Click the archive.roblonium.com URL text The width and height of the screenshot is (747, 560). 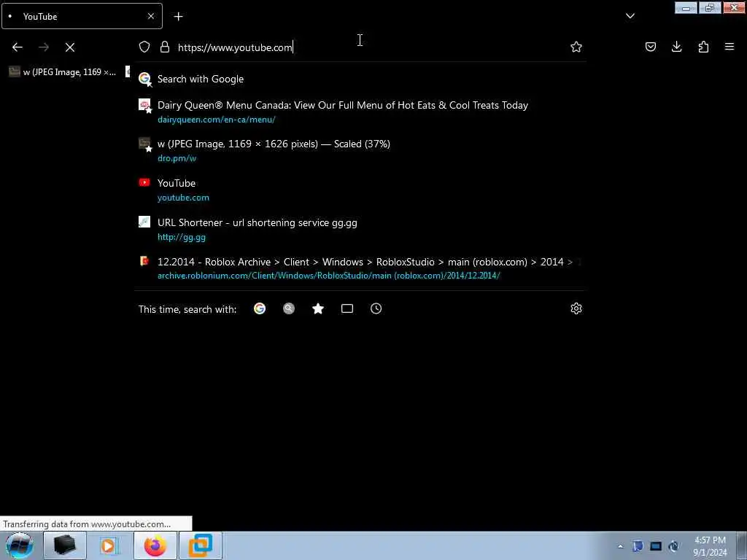pos(329,275)
